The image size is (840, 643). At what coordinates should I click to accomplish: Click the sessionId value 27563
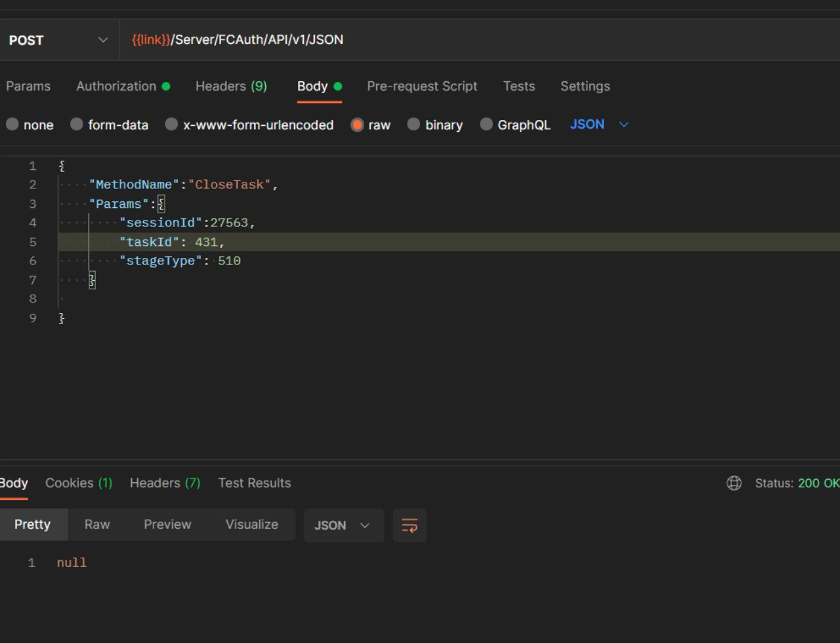tap(229, 223)
